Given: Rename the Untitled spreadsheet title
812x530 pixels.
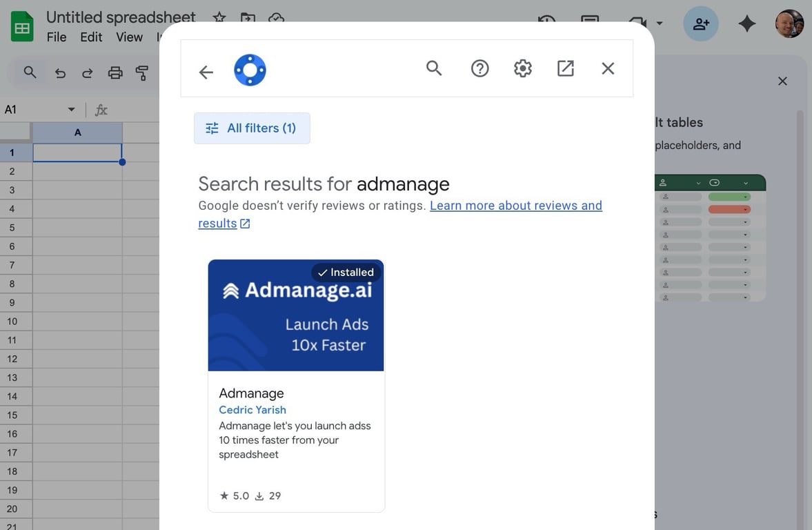Looking at the screenshot, I should tap(121, 17).
